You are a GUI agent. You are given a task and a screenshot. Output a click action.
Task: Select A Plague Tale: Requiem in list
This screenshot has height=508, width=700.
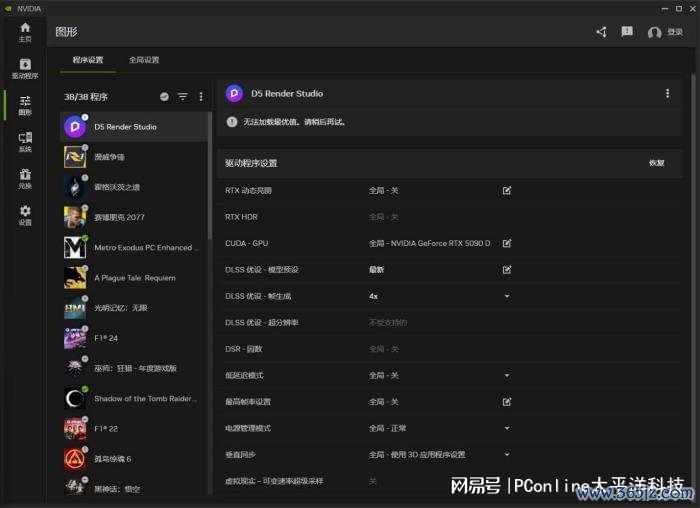(133, 278)
